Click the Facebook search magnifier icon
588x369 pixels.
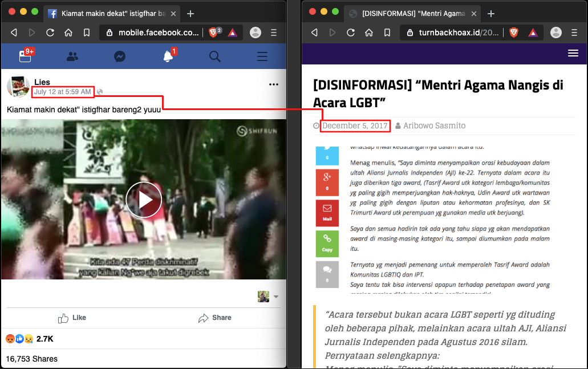click(214, 56)
